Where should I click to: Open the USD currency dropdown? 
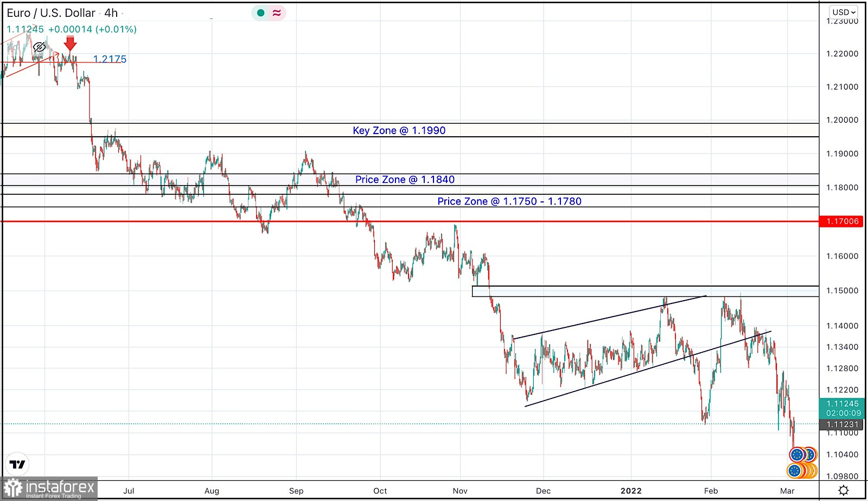(844, 12)
